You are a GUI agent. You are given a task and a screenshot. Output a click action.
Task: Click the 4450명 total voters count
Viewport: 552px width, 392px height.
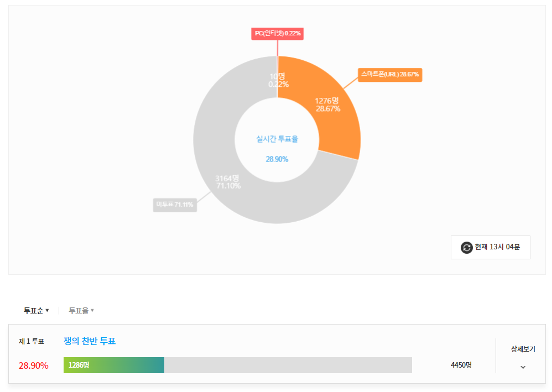[x=461, y=365]
